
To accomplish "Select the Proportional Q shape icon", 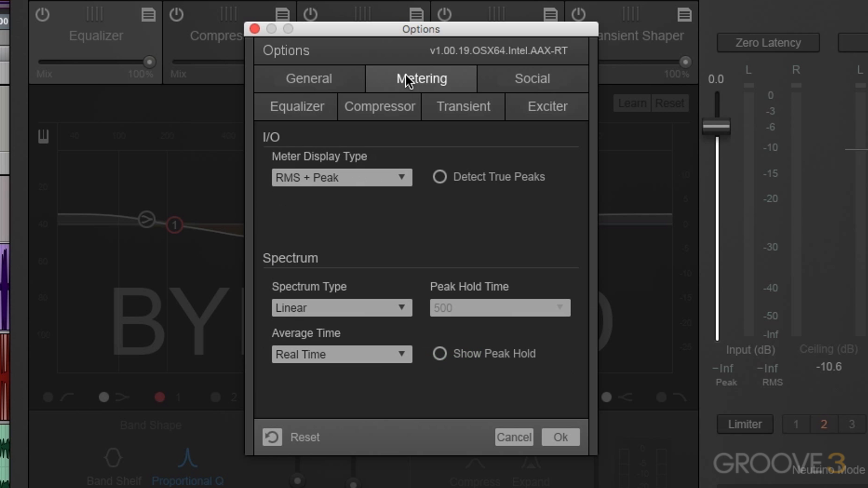I will 187,458.
